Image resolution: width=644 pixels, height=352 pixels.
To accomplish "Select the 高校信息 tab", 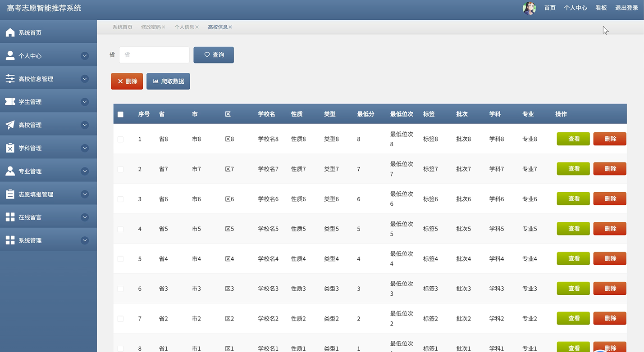I will click(218, 27).
